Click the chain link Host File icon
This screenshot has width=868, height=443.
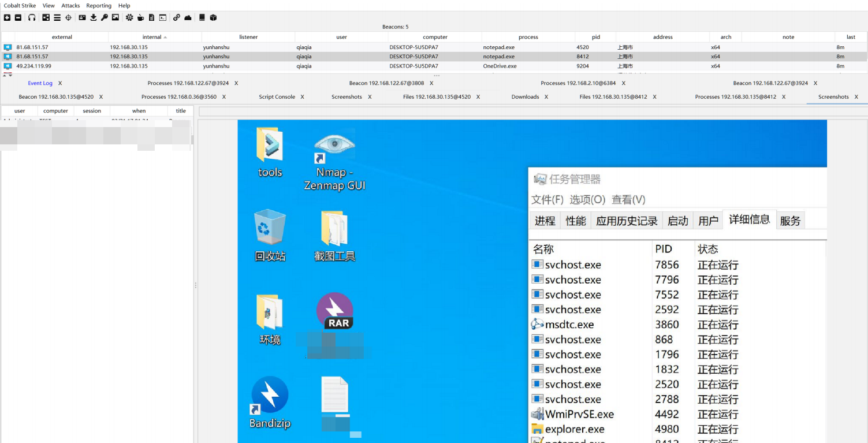(177, 18)
